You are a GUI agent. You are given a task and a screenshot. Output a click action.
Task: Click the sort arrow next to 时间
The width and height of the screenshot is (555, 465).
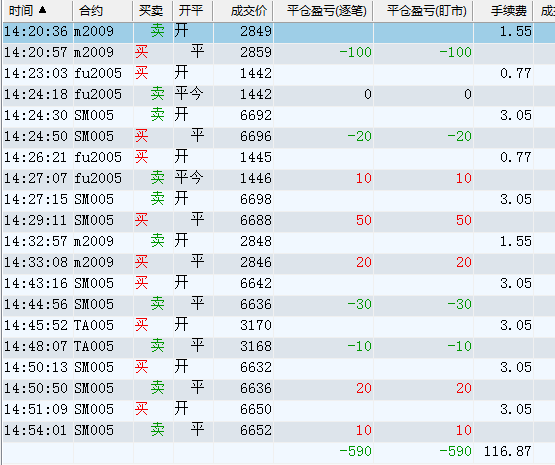click(42, 10)
